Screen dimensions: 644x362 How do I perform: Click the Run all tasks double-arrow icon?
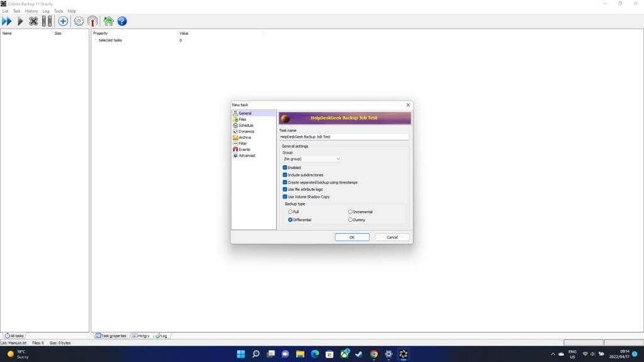pyautogui.click(x=7, y=21)
